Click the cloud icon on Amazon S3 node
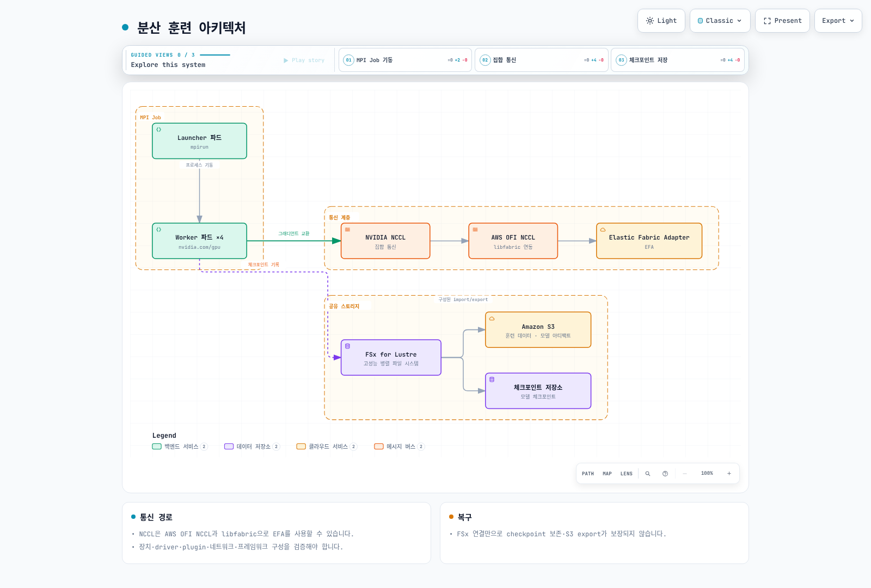 (x=492, y=318)
